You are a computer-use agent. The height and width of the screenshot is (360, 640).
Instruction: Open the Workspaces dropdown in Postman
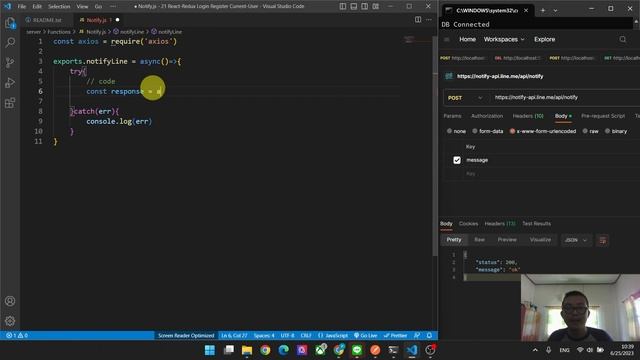(x=504, y=40)
